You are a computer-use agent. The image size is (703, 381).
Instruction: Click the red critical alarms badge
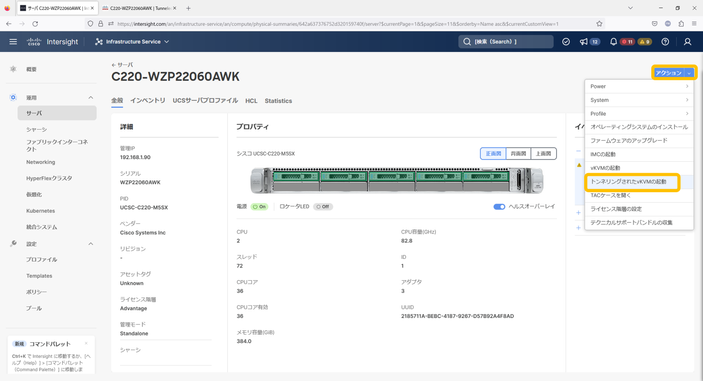[x=627, y=42]
